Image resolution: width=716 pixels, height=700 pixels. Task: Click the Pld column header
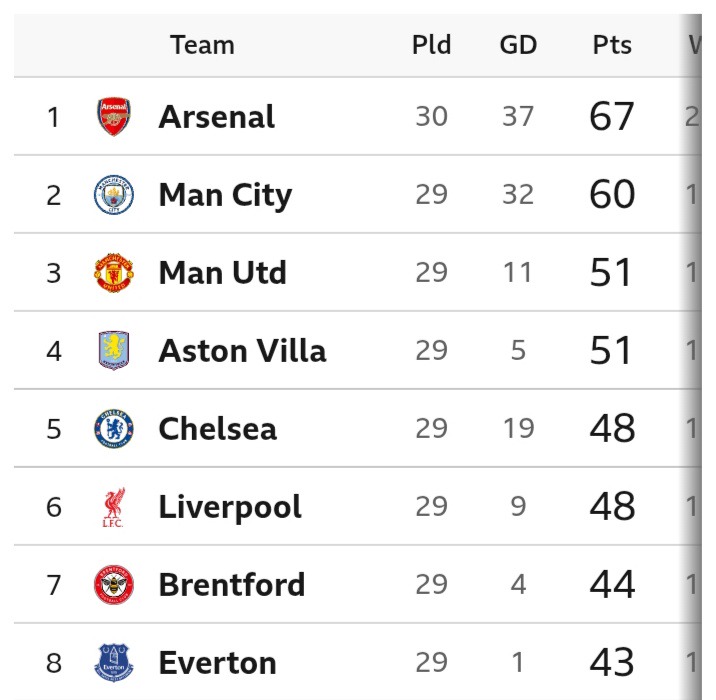(431, 45)
